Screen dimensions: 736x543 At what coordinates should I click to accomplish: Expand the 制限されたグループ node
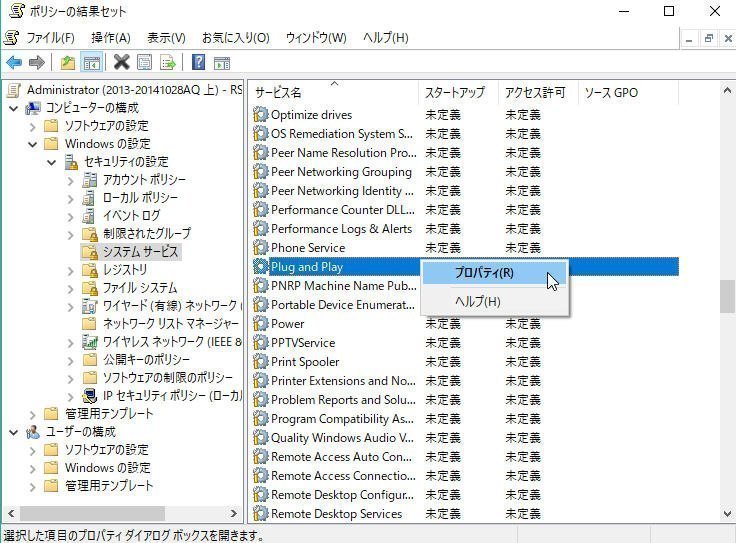click(70, 234)
